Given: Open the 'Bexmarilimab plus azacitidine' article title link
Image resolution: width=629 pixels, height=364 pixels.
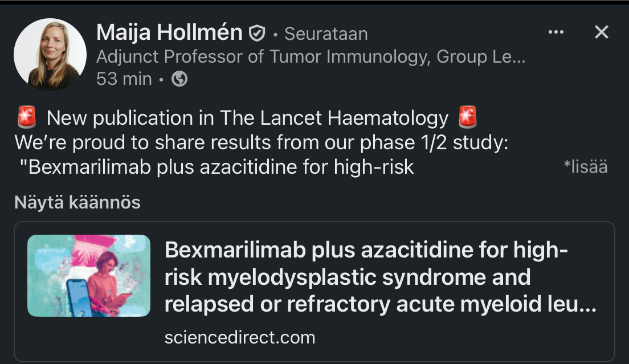Looking at the screenshot, I should [380, 277].
